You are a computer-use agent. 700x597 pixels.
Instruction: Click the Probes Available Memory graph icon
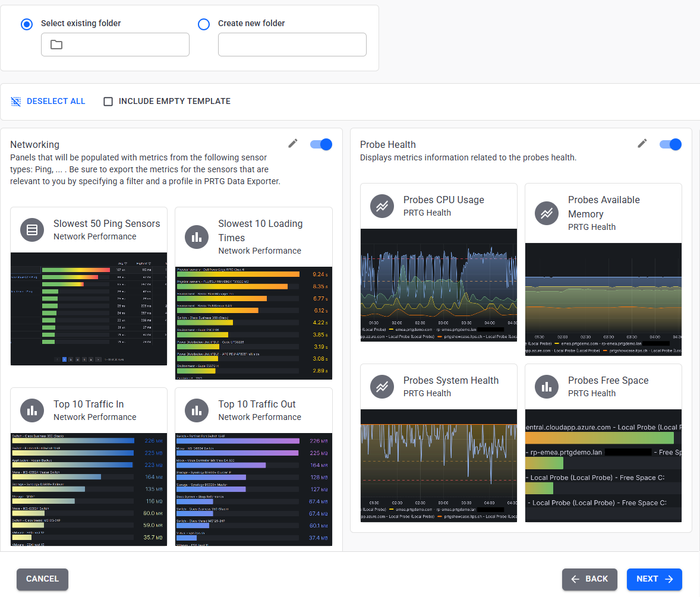(547, 213)
